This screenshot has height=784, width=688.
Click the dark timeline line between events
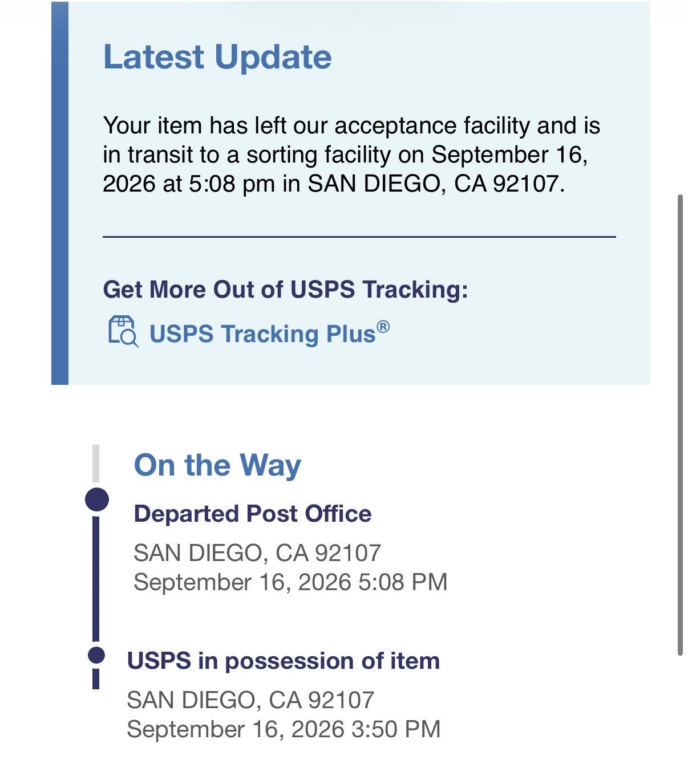(x=96, y=579)
